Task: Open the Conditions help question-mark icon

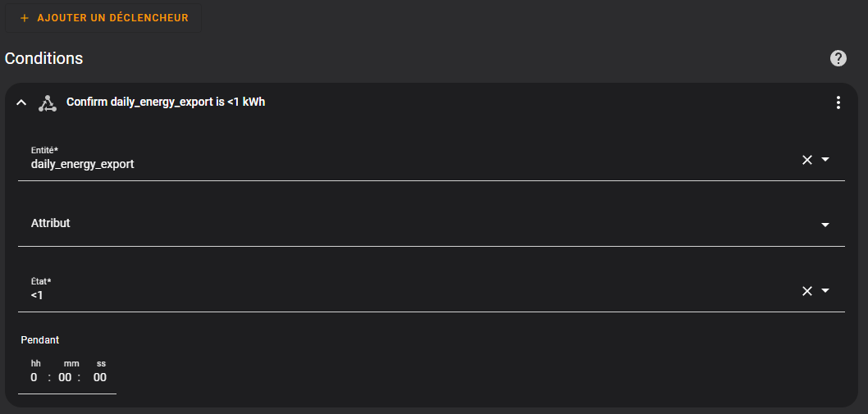Action: coord(838,58)
